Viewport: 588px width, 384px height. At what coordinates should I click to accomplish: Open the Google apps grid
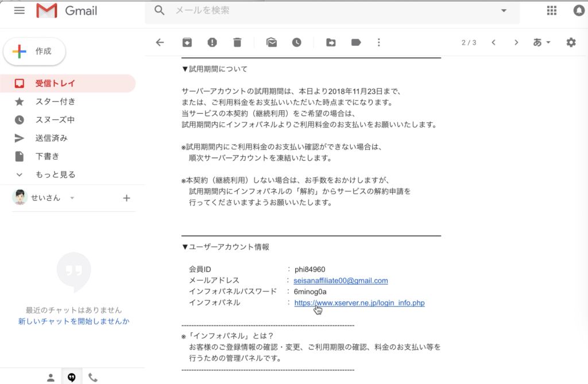551,10
